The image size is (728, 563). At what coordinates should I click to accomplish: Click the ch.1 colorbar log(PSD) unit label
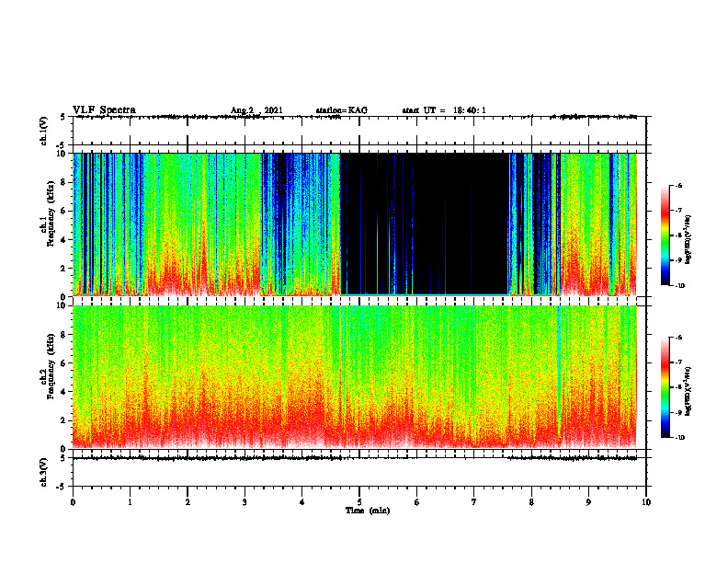point(688,240)
